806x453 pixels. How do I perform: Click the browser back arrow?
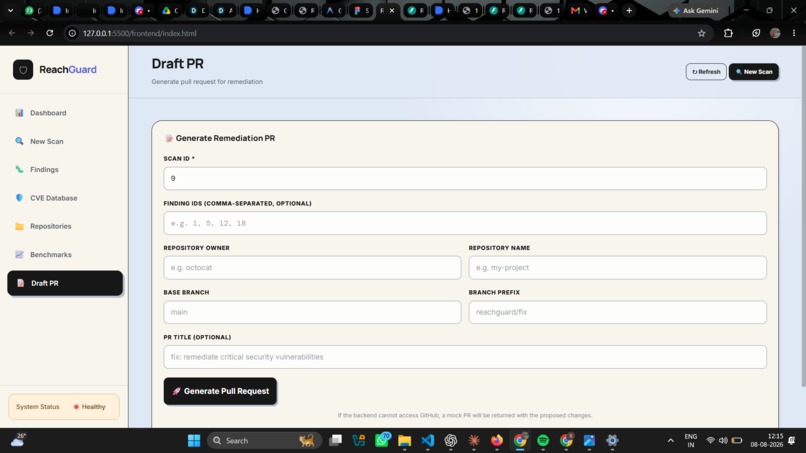12,33
